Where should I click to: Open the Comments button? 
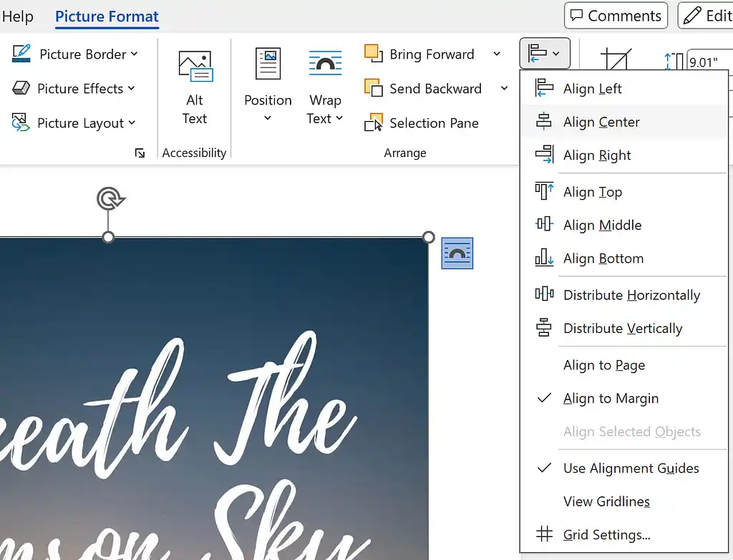tap(616, 16)
